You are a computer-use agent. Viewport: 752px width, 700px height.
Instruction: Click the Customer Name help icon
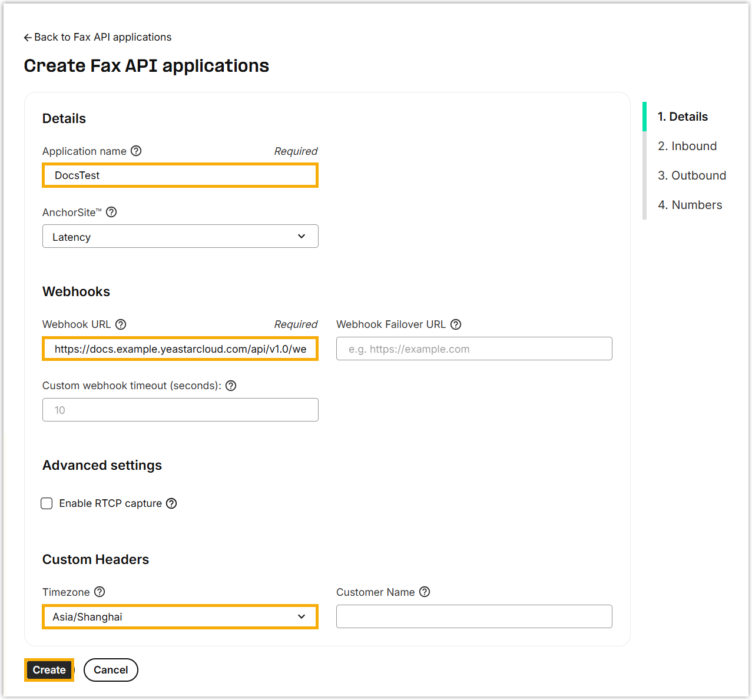425,592
